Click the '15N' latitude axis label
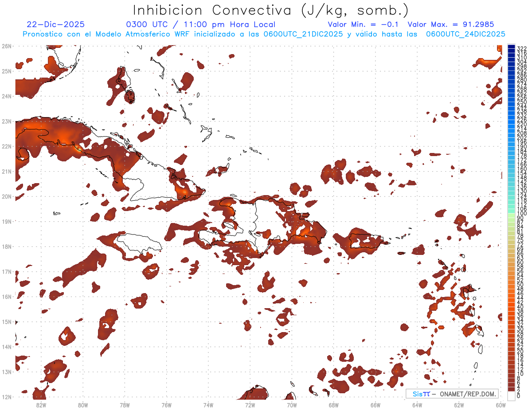This screenshot has height=411, width=532. pos(6,321)
